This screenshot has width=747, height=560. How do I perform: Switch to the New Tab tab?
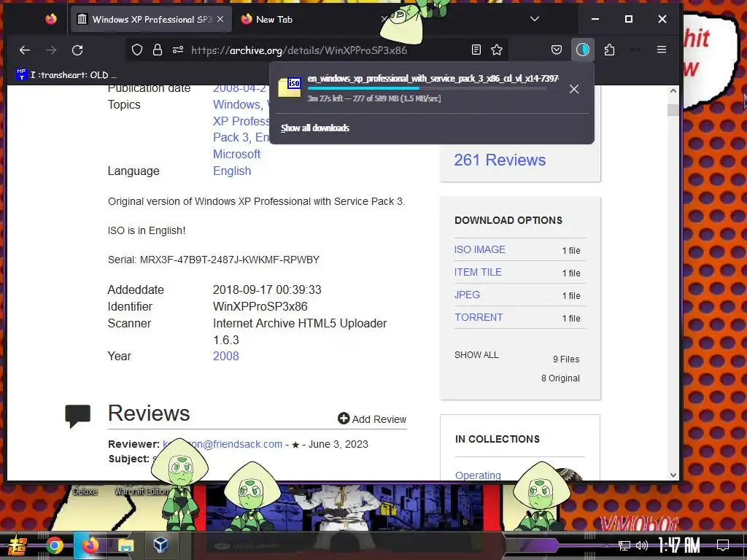coord(274,19)
